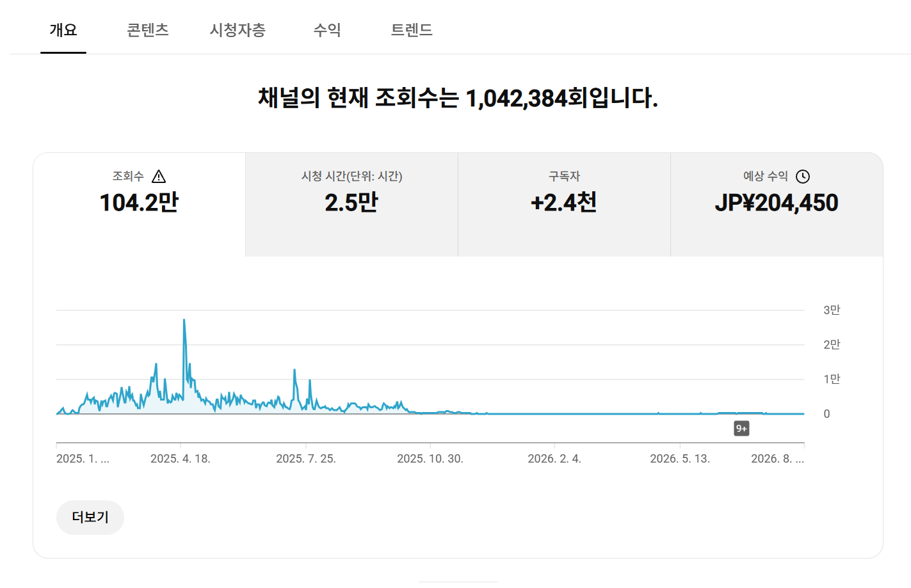
Task: Select the 조회수 104.2만 metric card
Action: point(139,205)
